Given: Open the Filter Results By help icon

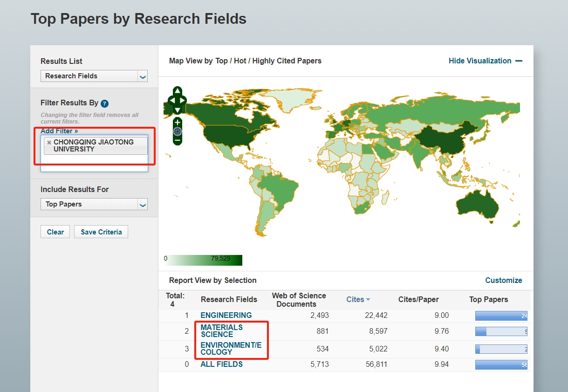Looking at the screenshot, I should [104, 103].
